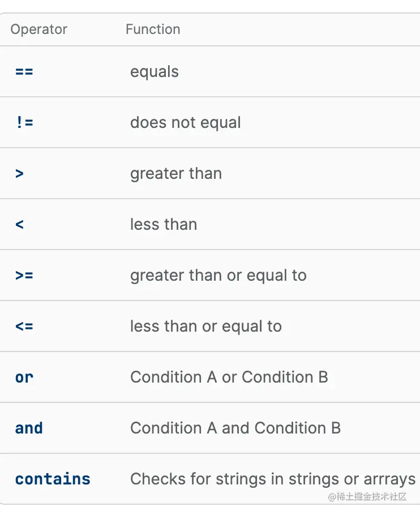420x515 pixels.
Task: Select the > operator symbol
Action: 20,174
